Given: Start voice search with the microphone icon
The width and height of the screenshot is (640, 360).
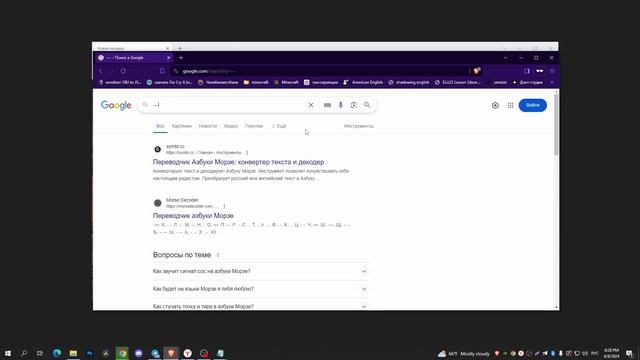Looking at the screenshot, I should pos(340,105).
